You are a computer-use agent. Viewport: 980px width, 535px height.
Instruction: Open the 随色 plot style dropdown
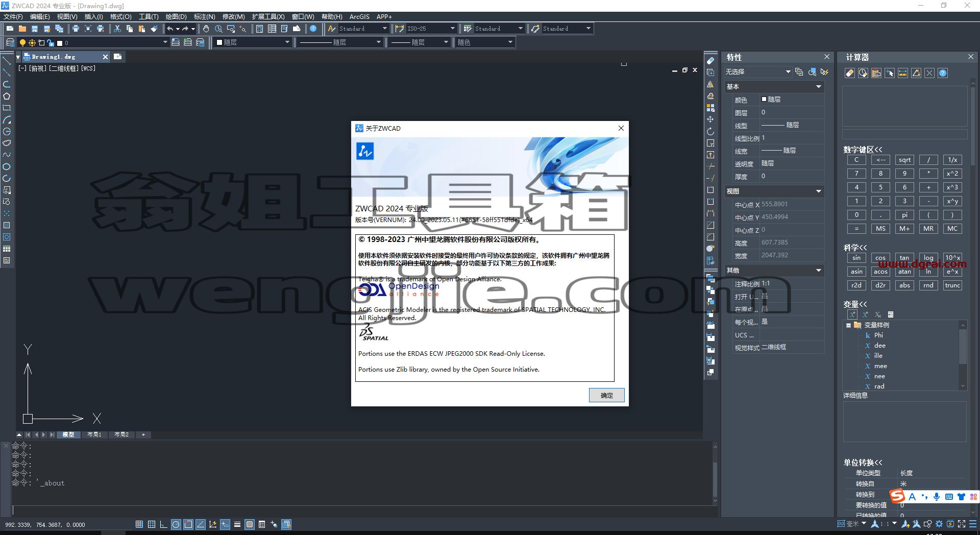point(484,42)
